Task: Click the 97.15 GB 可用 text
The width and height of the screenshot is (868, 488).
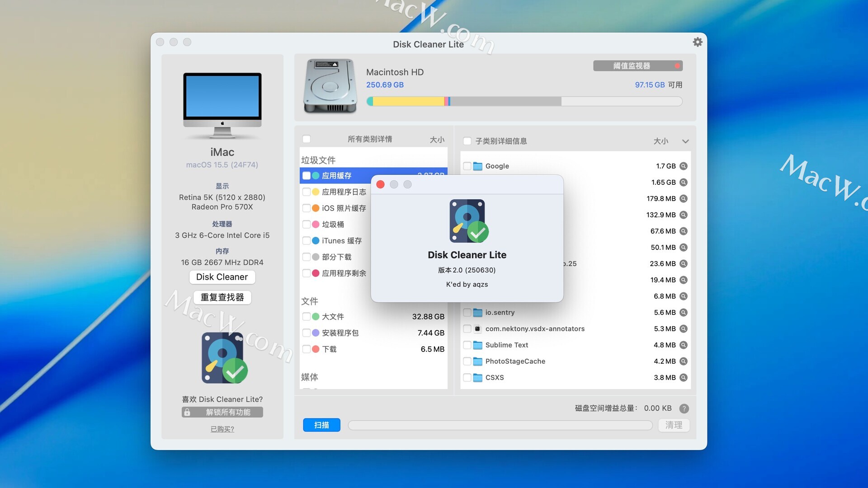Action: (659, 85)
